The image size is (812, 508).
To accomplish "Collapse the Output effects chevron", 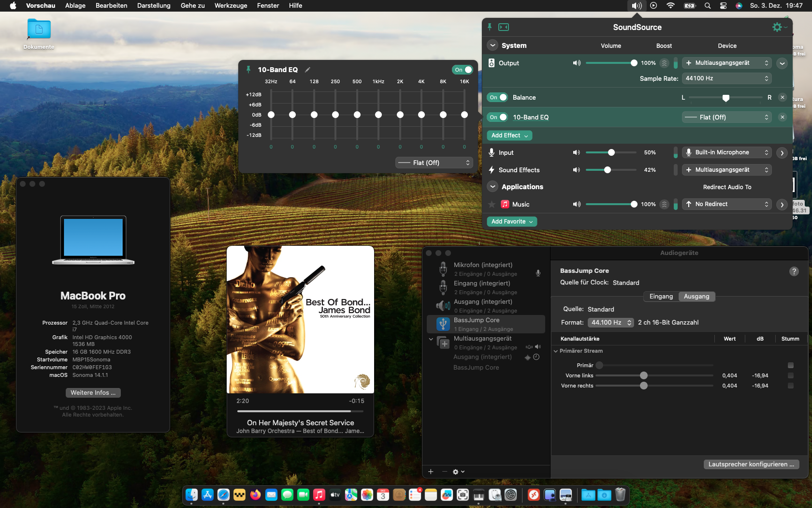I will tap(782, 63).
